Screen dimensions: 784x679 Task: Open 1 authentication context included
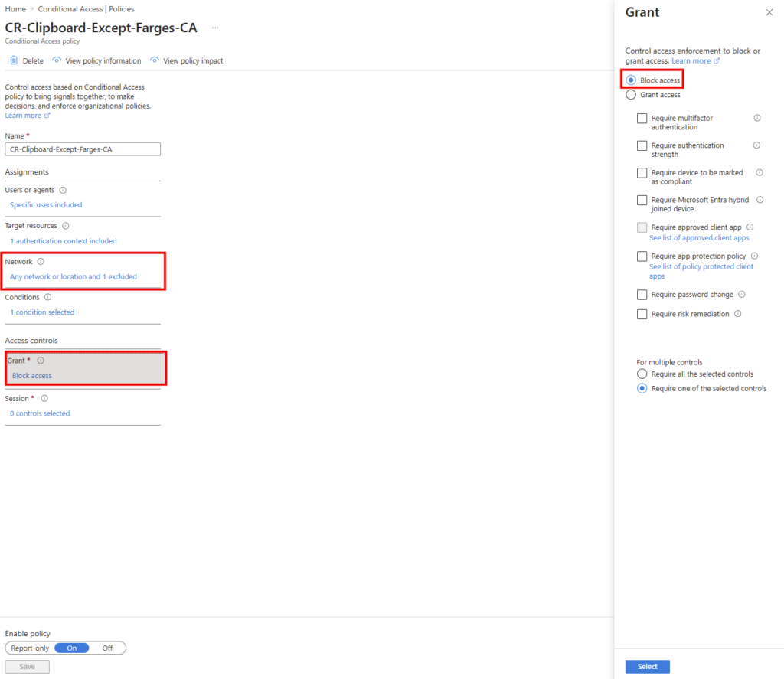pos(64,241)
